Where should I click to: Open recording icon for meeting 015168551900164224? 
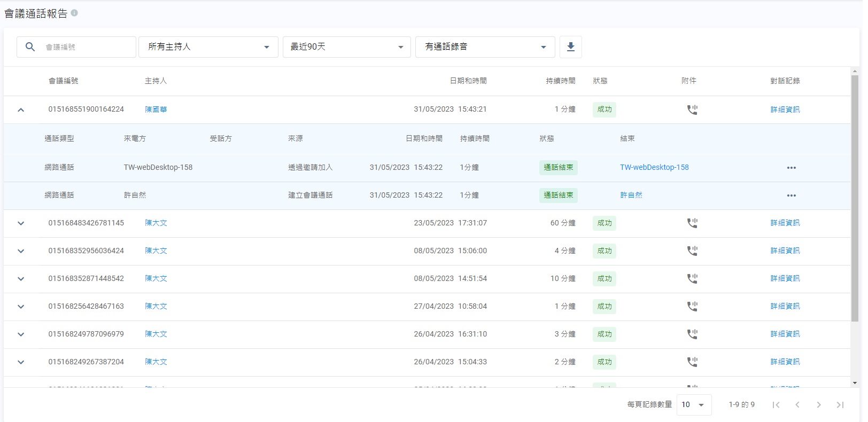tap(692, 110)
